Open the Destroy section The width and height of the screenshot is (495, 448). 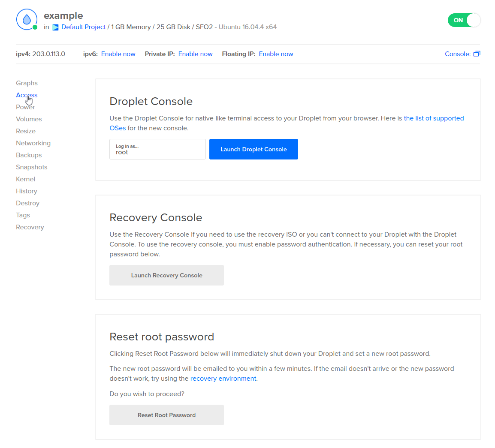[x=28, y=203]
